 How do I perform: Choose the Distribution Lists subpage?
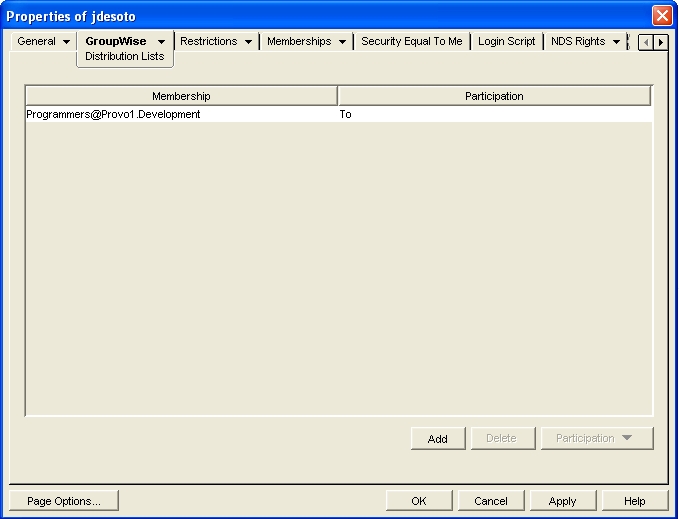125,56
